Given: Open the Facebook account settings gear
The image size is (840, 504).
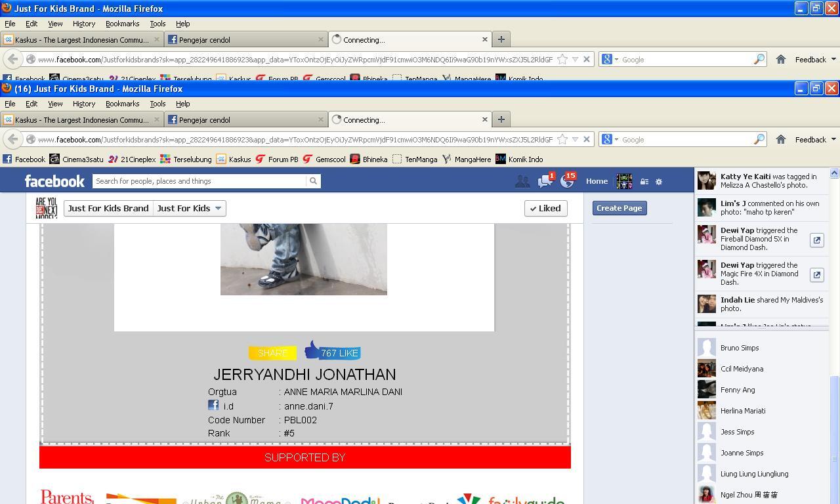Looking at the screenshot, I should coord(659,182).
